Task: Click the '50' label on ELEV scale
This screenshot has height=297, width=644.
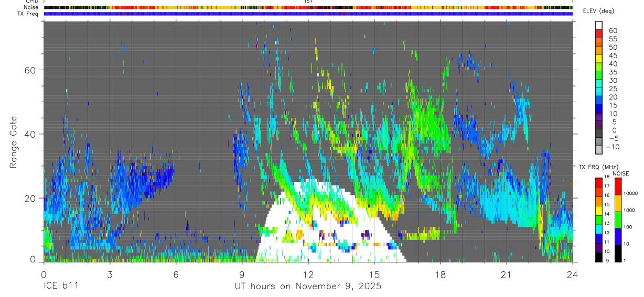Action: (613, 47)
